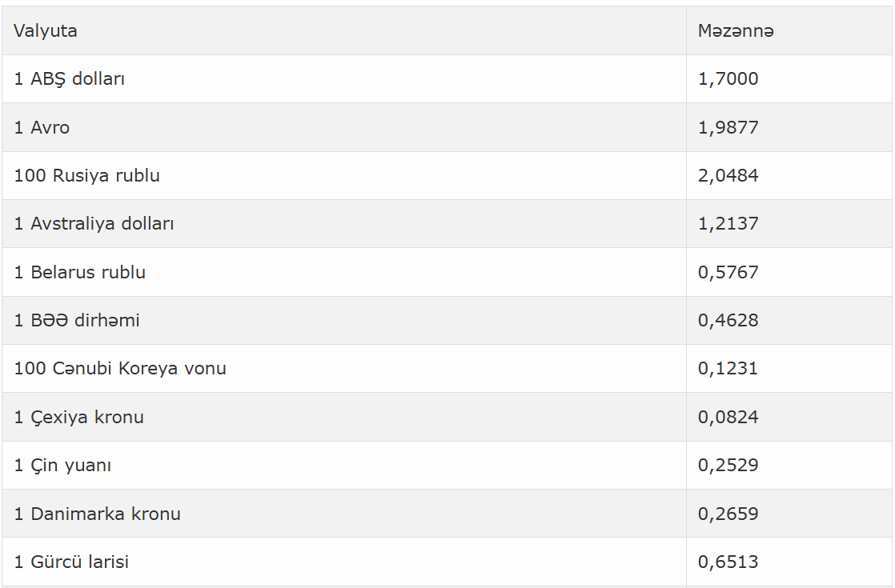Click the 2,0484 ruble rate
This screenshot has height=588, width=895.
click(728, 175)
